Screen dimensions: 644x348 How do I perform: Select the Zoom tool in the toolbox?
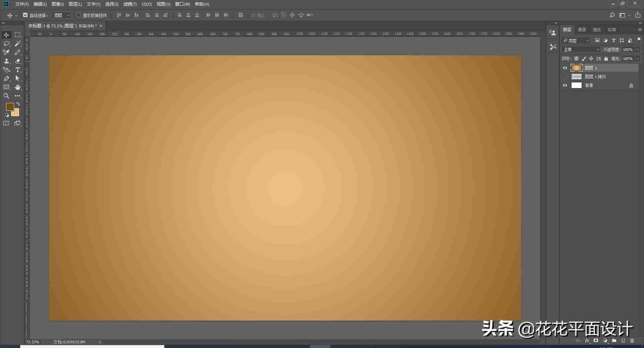pos(6,96)
